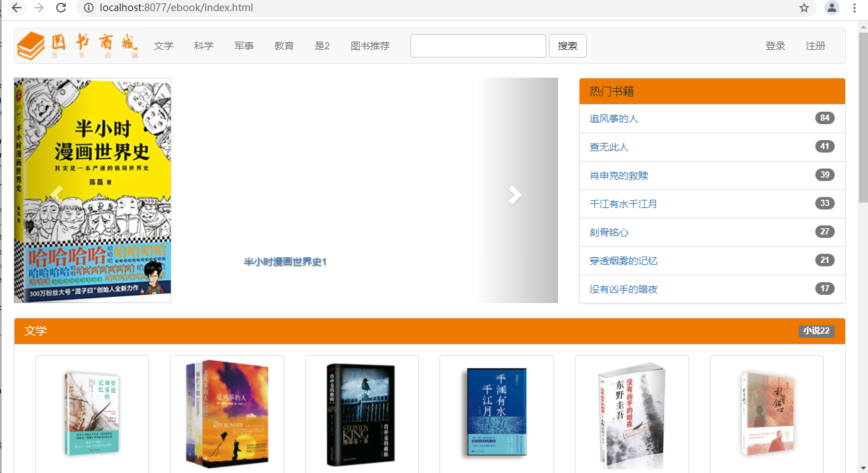
Task: Open hot book 查无此人
Action: pyautogui.click(x=609, y=147)
